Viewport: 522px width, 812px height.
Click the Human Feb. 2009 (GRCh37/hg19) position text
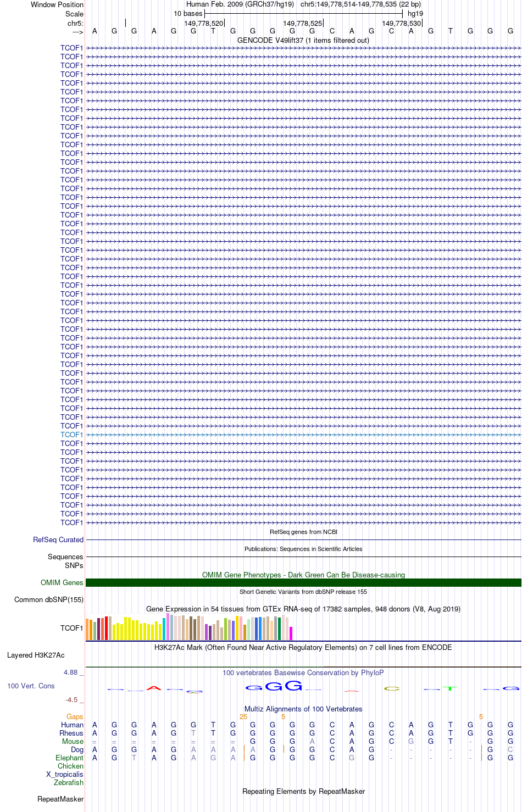point(240,4)
